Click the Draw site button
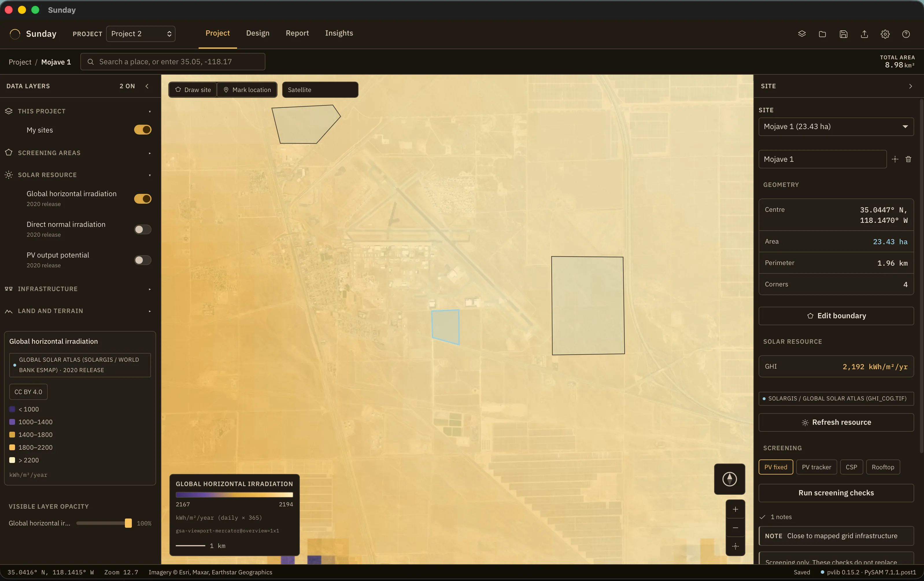The width and height of the screenshot is (924, 581). coord(193,89)
